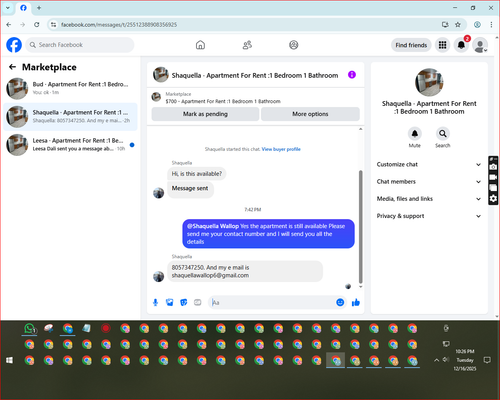Bookmark this page with the star icon
This screenshot has width=500, height=400.
[458, 24]
